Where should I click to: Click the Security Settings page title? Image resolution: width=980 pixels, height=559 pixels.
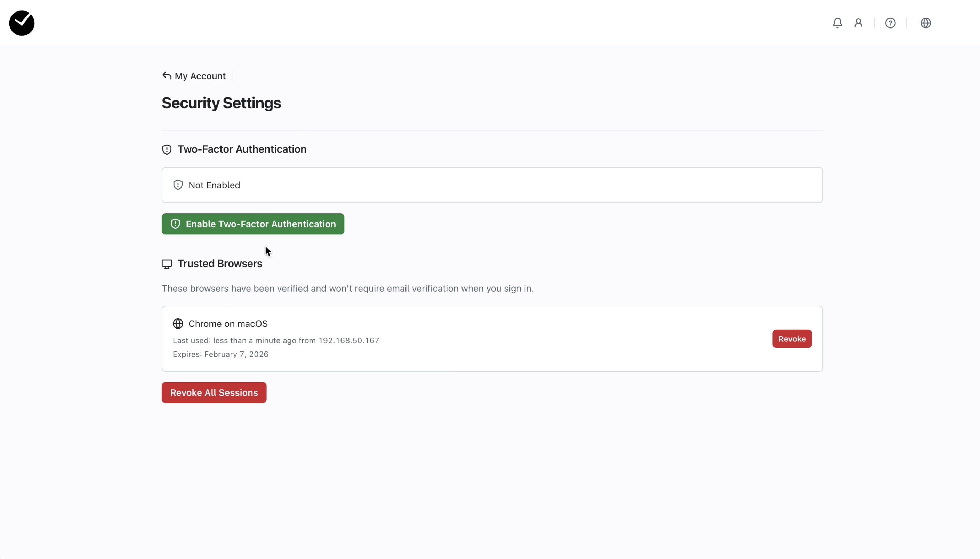click(x=221, y=103)
